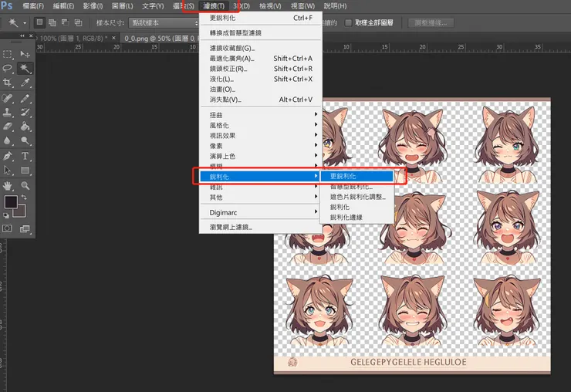Open the Magic Wand tool preset picker arrow
Viewport: 571px width, 392px height.
pos(25,23)
